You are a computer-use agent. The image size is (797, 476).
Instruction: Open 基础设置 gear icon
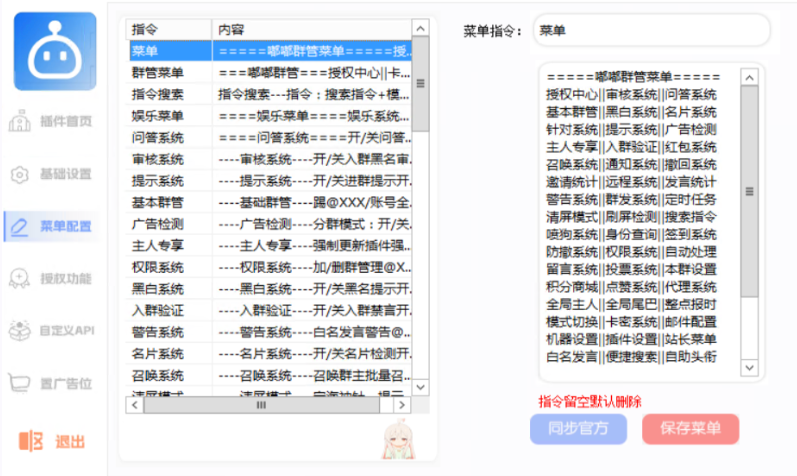tap(19, 174)
